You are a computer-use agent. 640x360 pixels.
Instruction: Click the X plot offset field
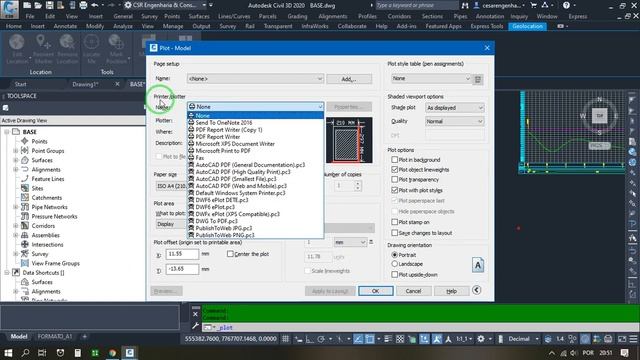(x=182, y=254)
